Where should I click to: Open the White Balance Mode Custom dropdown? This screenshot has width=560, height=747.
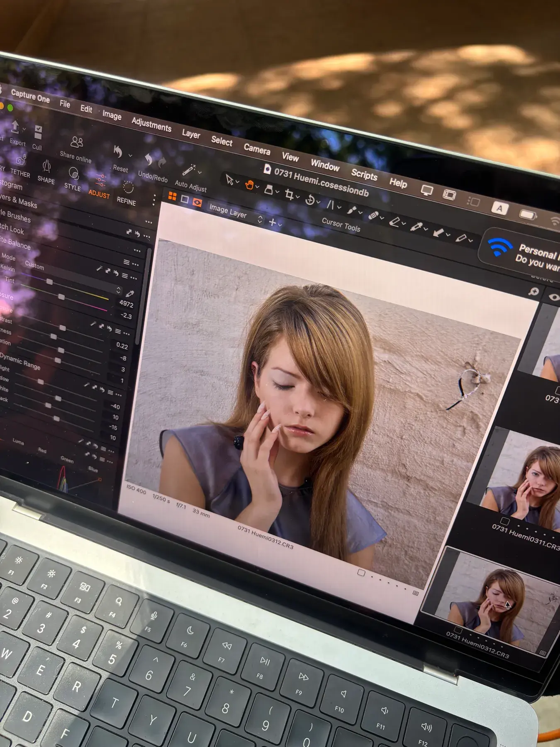[73, 278]
